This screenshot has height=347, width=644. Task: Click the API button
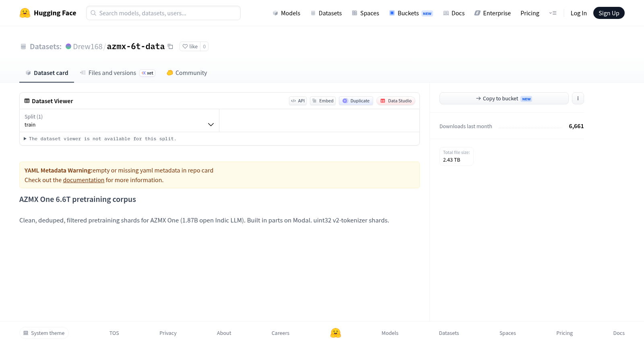(x=298, y=101)
